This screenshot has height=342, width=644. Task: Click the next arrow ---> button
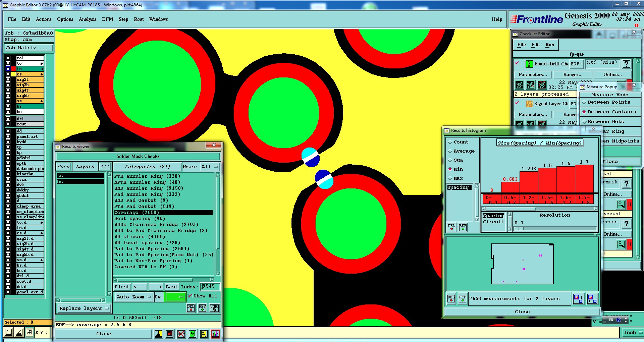[x=156, y=287]
